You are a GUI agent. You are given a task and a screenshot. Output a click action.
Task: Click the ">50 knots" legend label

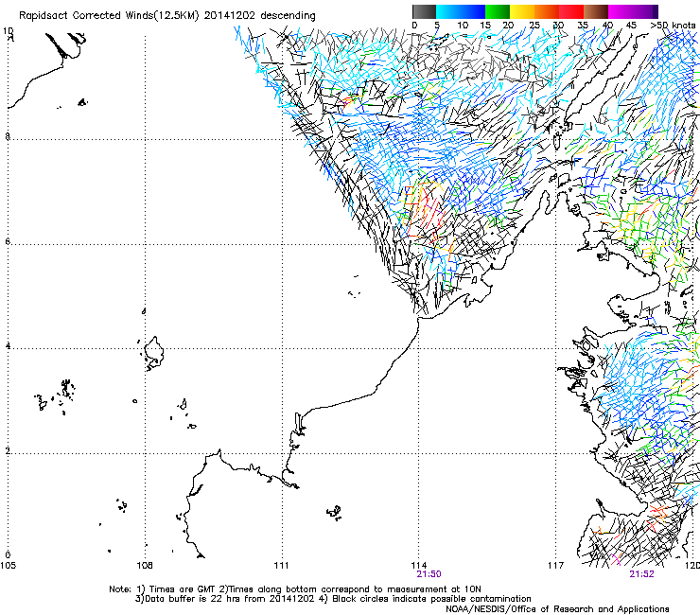(673, 26)
